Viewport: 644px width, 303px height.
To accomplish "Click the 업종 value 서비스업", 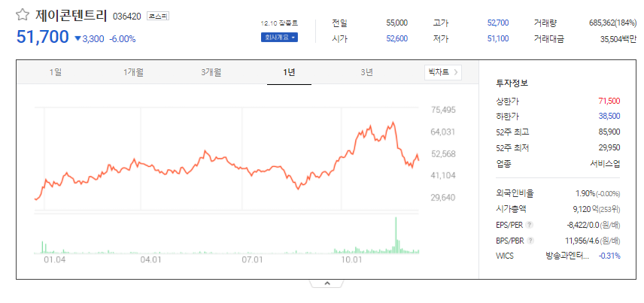I will pos(605,164).
